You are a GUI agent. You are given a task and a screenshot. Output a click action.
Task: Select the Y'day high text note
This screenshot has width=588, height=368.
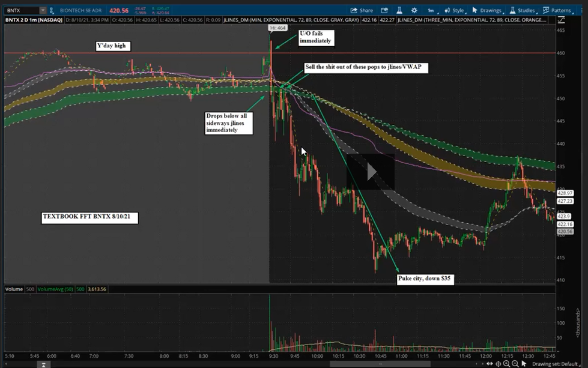(113, 46)
